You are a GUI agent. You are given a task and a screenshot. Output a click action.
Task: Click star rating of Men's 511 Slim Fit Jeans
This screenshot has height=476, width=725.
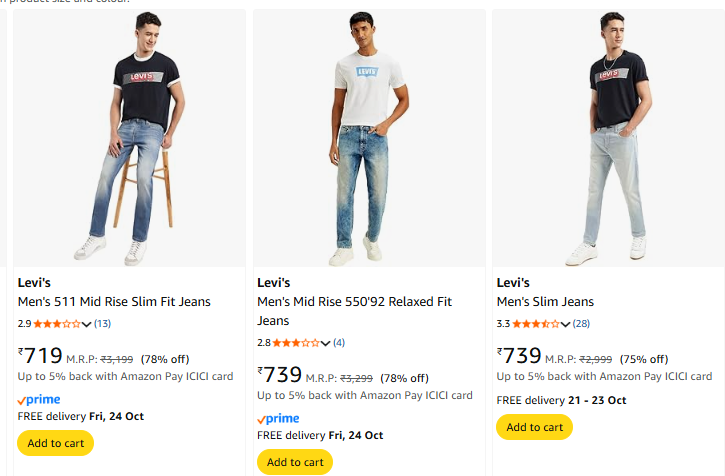coord(58,324)
